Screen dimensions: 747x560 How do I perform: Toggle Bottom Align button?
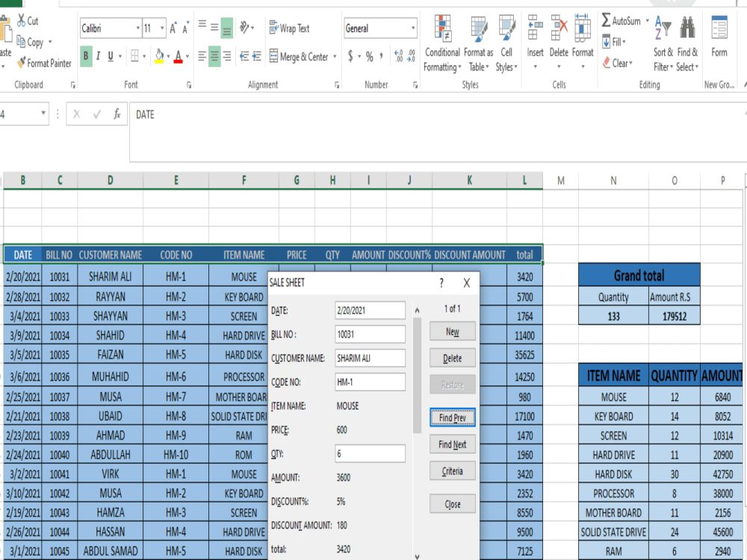(227, 28)
